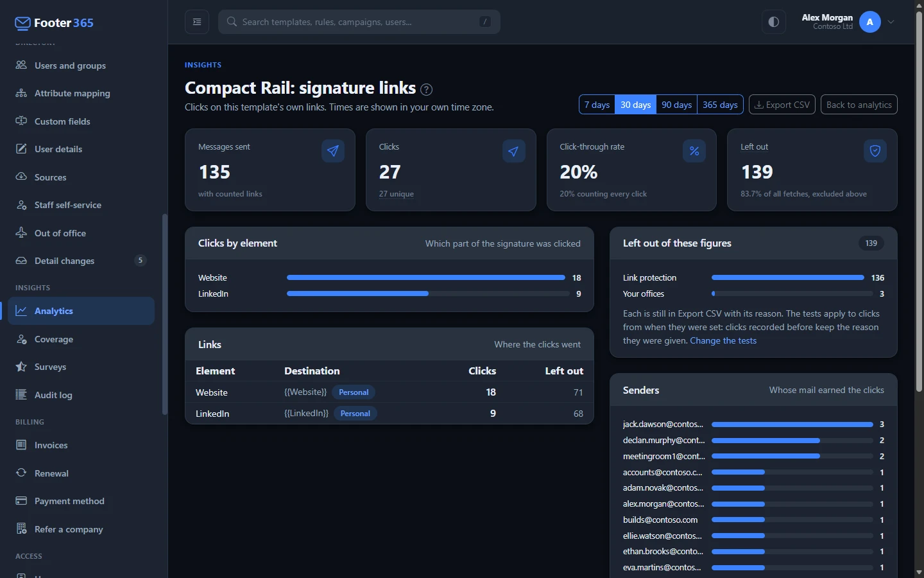Click the Custom fields icon
Screen dimensions: 924x578
21,121
